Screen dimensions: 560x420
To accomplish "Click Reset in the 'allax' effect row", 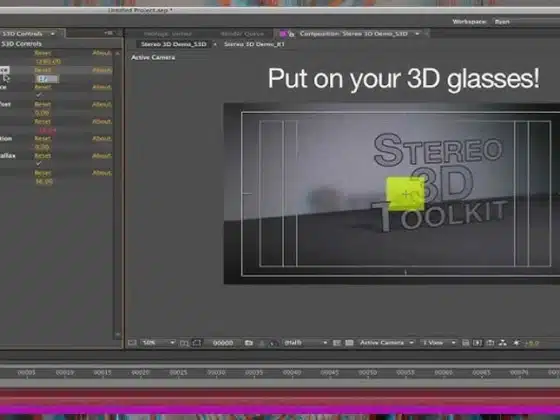I will 43,156.
